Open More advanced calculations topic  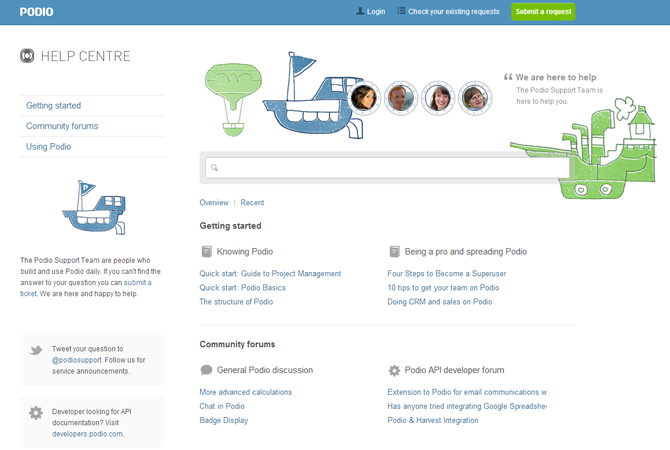[x=246, y=392]
